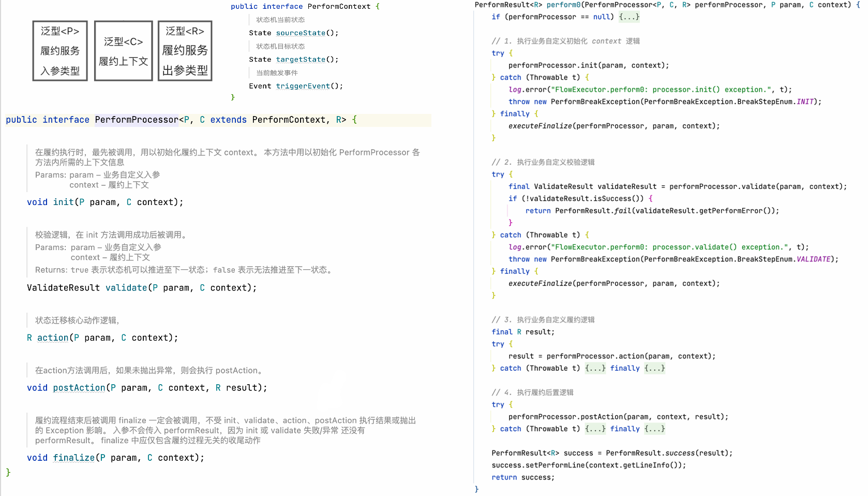Click the 泛型<P> 履约服务入参类型 box
Screen dimensions: 868x496
(x=60, y=51)
